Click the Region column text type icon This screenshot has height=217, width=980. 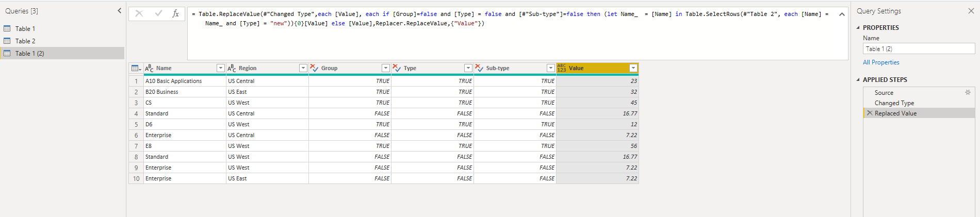(232, 68)
